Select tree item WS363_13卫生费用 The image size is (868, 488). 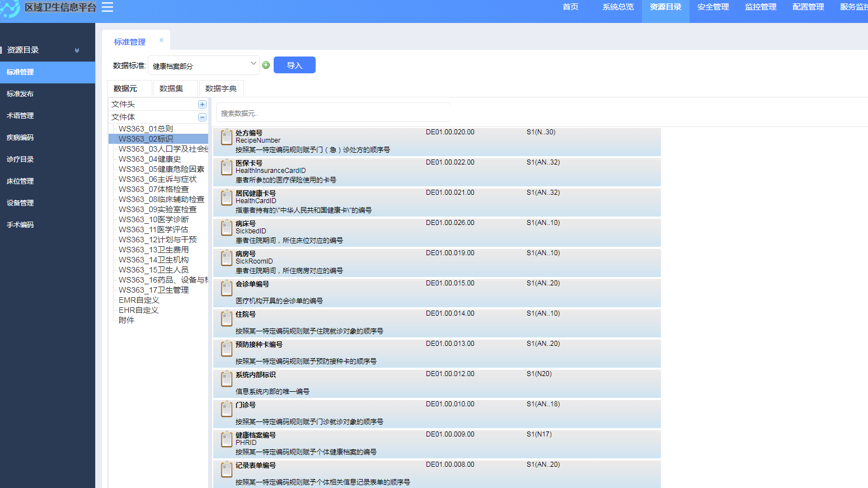click(153, 250)
